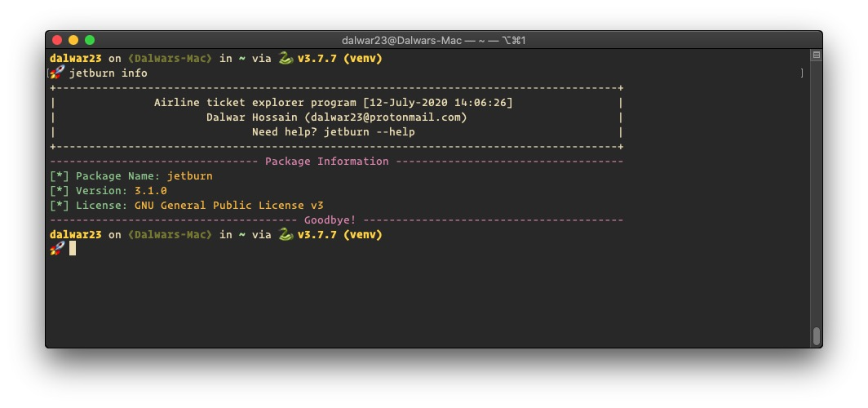Click the split pane icon above the scrollbar

(x=816, y=55)
